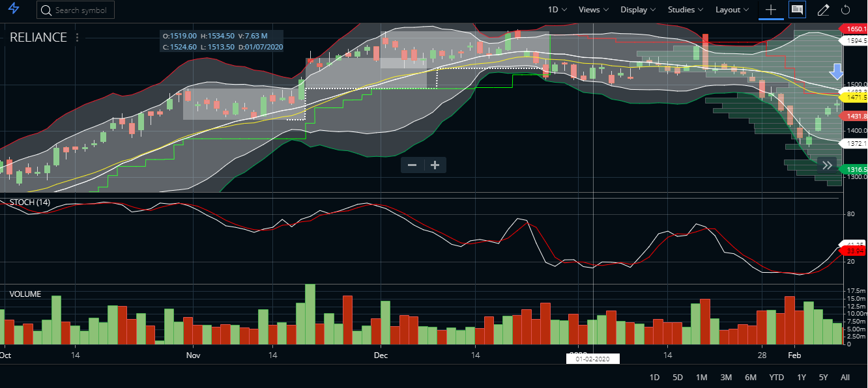Select the 5Y time range
The image size is (868, 388).
click(824, 378)
